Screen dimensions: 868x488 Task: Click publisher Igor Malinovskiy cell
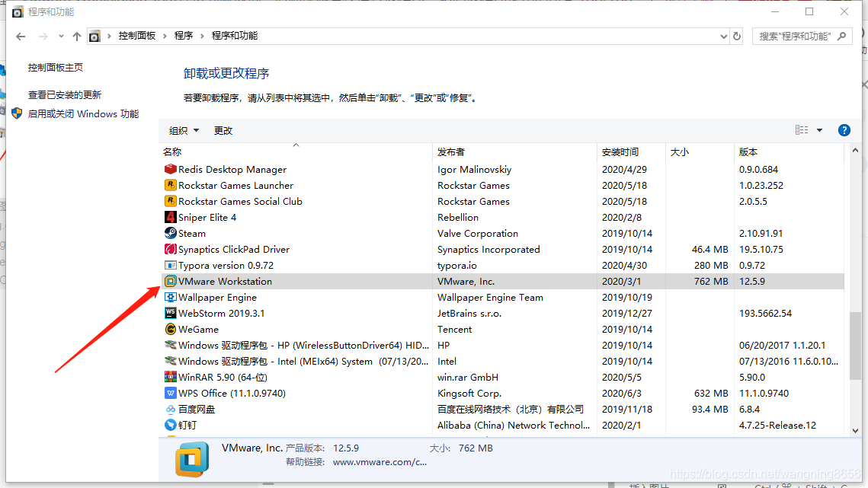(475, 169)
